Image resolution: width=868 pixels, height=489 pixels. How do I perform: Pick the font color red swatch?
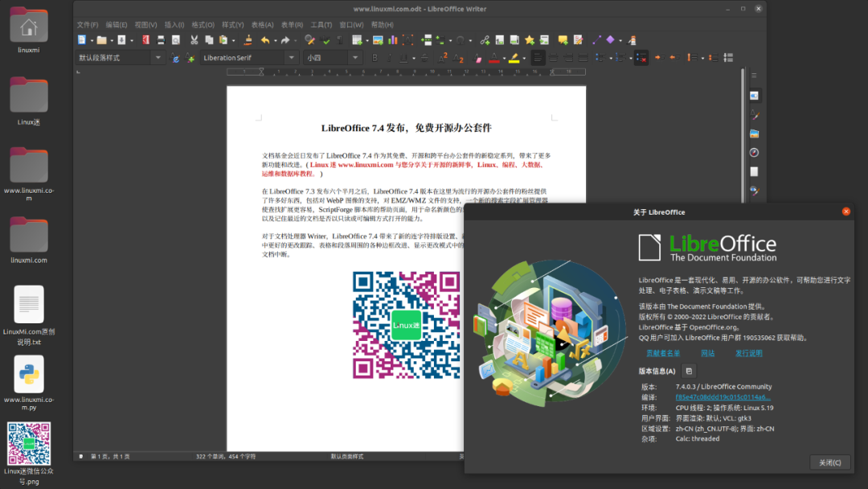point(493,60)
